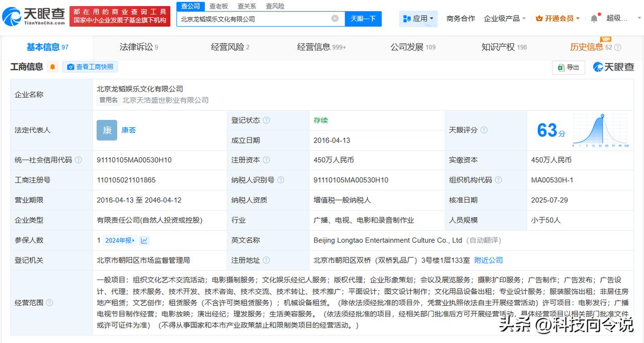This screenshot has height=343, width=644.
Task: Click credit code 91110105MA00530H10 value
Action: coord(134,160)
